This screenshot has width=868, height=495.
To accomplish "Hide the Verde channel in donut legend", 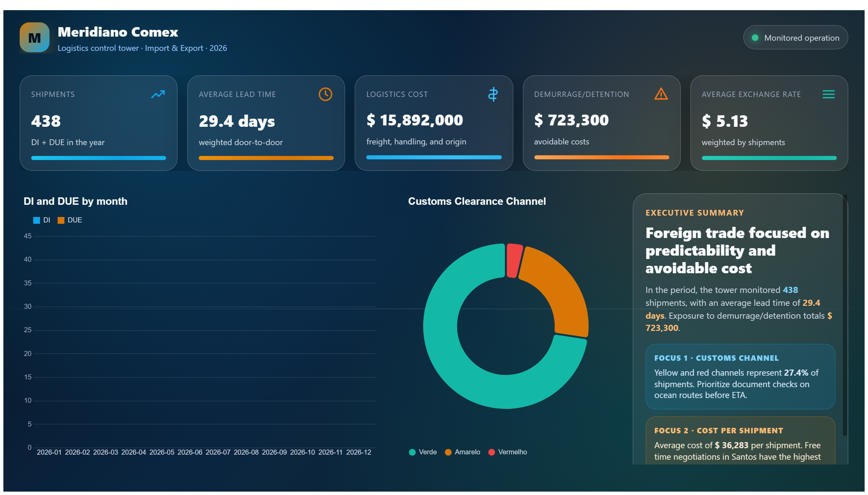I will [422, 452].
